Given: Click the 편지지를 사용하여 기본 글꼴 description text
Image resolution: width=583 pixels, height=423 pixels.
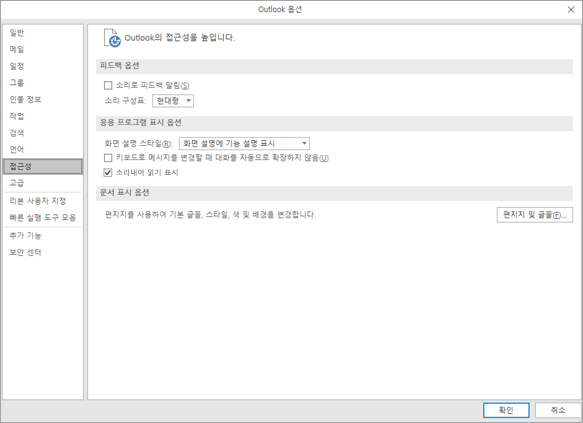Looking at the screenshot, I should (210, 215).
